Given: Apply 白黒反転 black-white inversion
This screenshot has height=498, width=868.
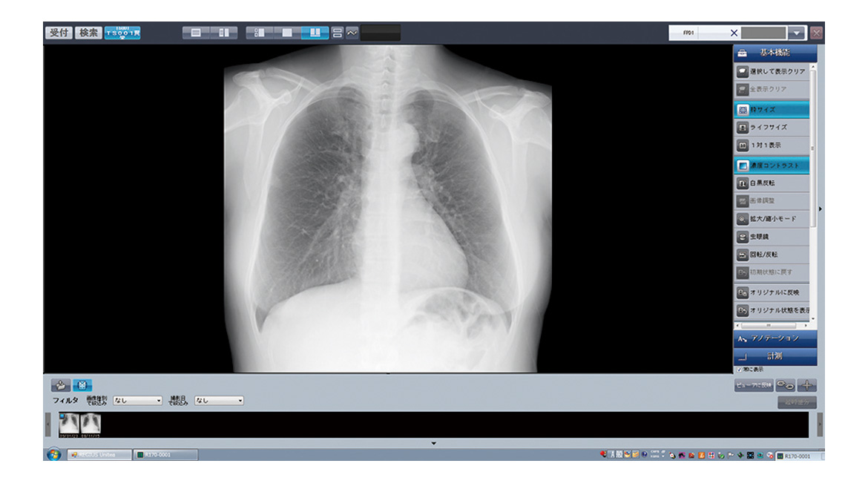Looking at the screenshot, I should 772,183.
